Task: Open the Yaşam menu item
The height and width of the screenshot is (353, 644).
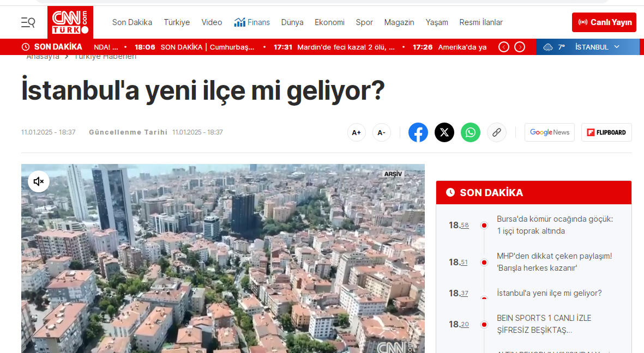Action: (x=437, y=22)
